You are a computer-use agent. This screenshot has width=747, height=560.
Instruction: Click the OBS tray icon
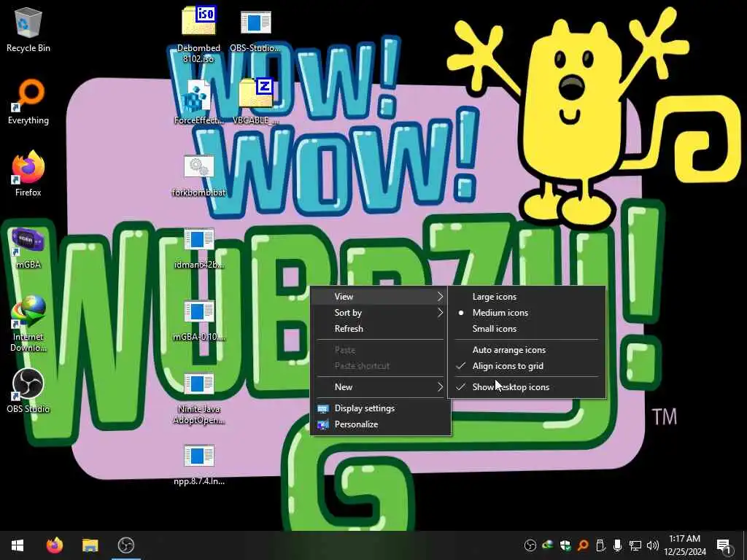pyautogui.click(x=530, y=545)
